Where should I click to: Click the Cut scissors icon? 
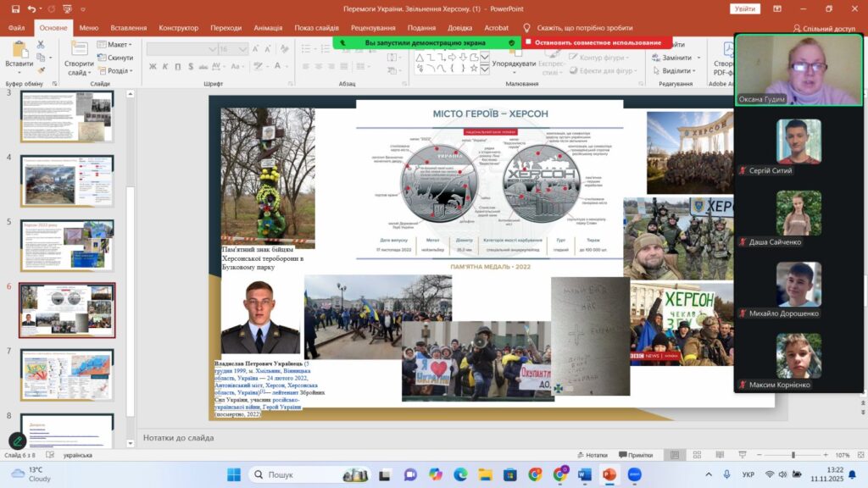click(39, 45)
